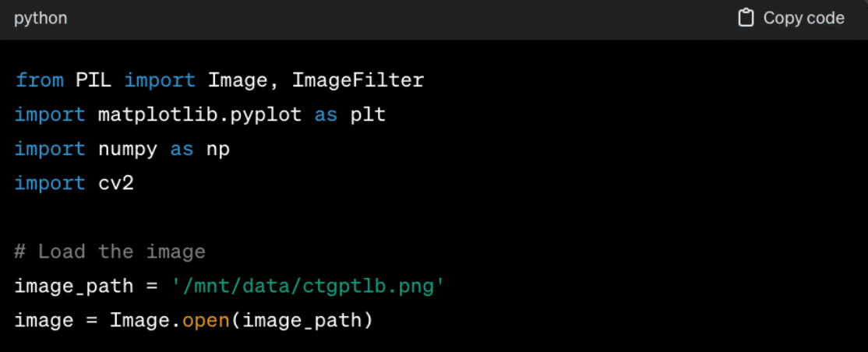
Task: Click "cv2" in the last import
Action: 116,183
